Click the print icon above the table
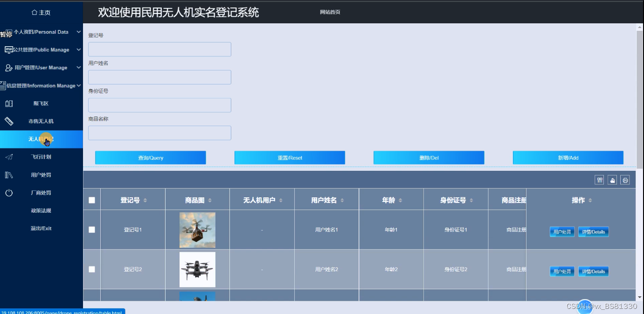The image size is (644, 314). coord(625,180)
